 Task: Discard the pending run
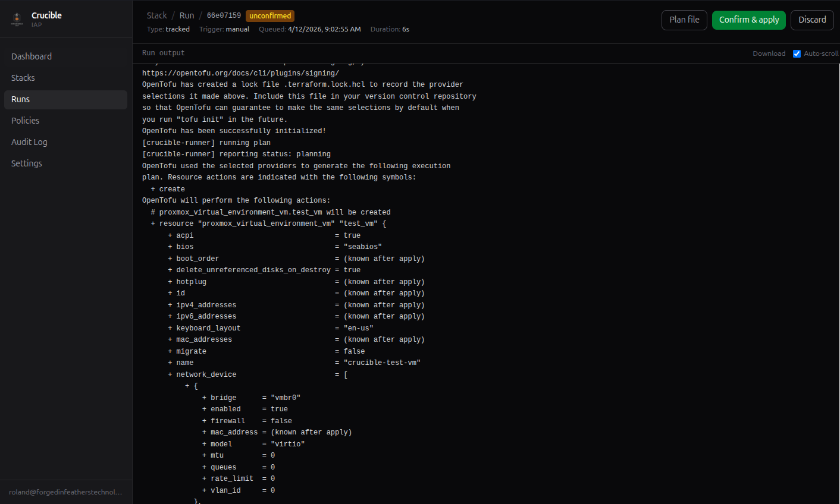pyautogui.click(x=811, y=20)
